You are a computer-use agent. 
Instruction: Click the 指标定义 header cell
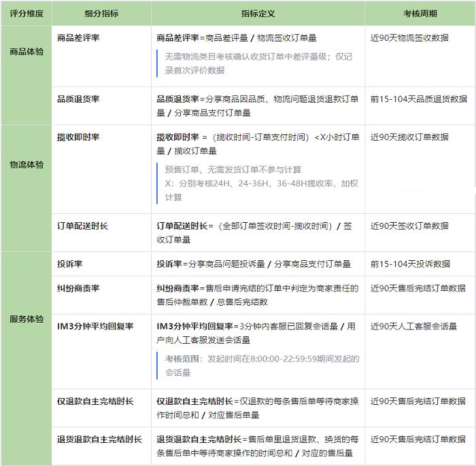(258, 14)
